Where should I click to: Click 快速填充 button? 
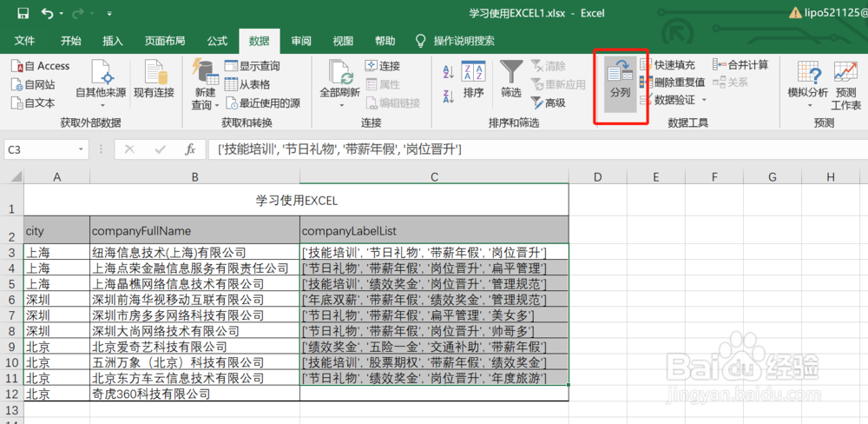(x=667, y=65)
